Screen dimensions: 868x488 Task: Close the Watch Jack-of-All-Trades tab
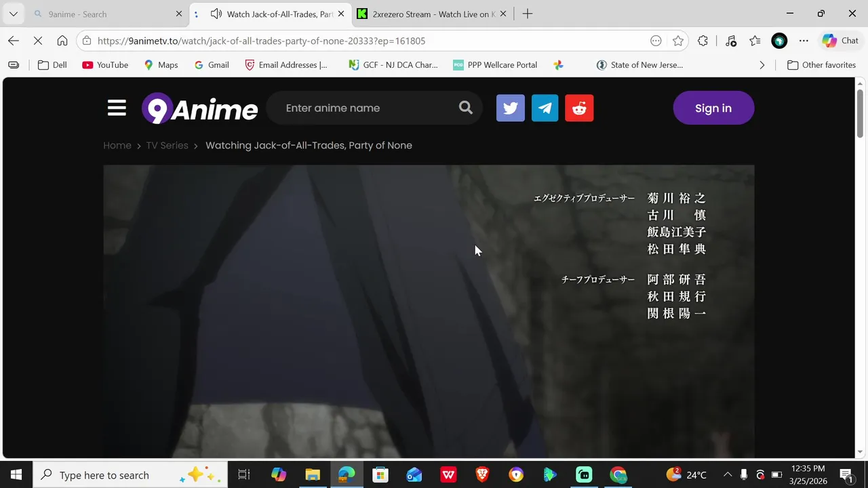341,14
